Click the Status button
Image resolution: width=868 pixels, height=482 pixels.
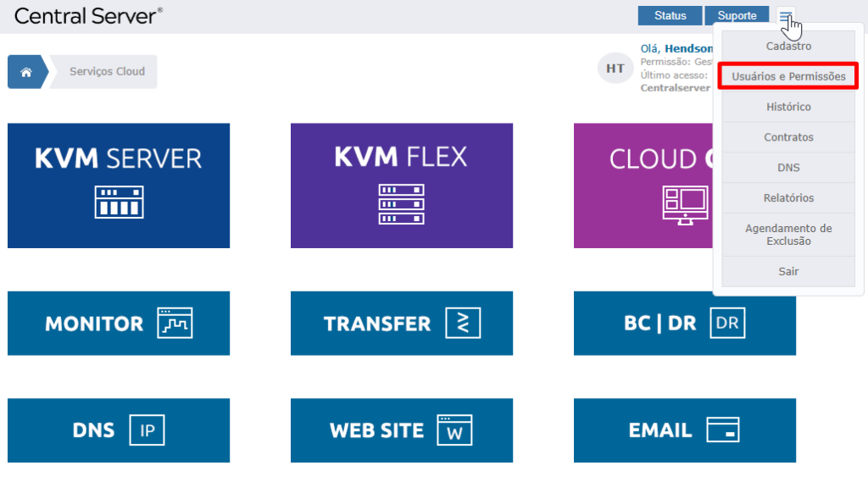point(670,16)
